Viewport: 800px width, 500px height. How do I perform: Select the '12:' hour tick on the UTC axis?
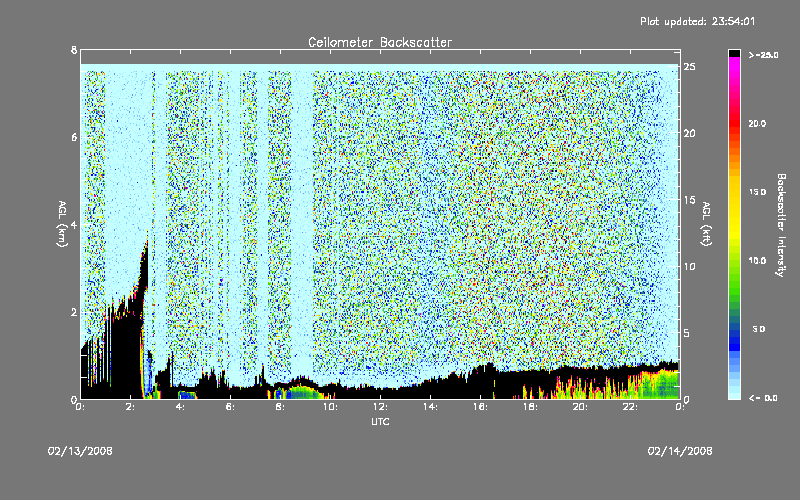point(380,407)
